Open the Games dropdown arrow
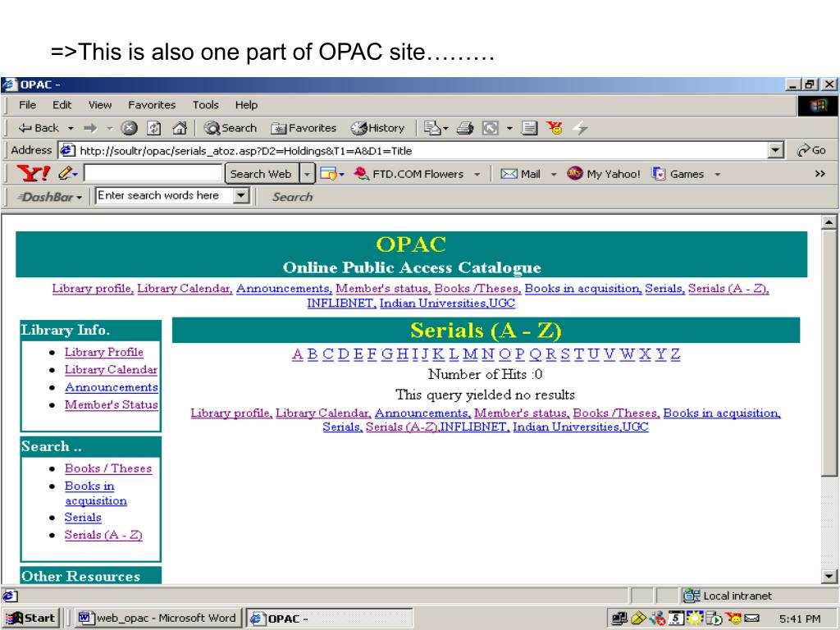The image size is (840, 630). [x=717, y=174]
